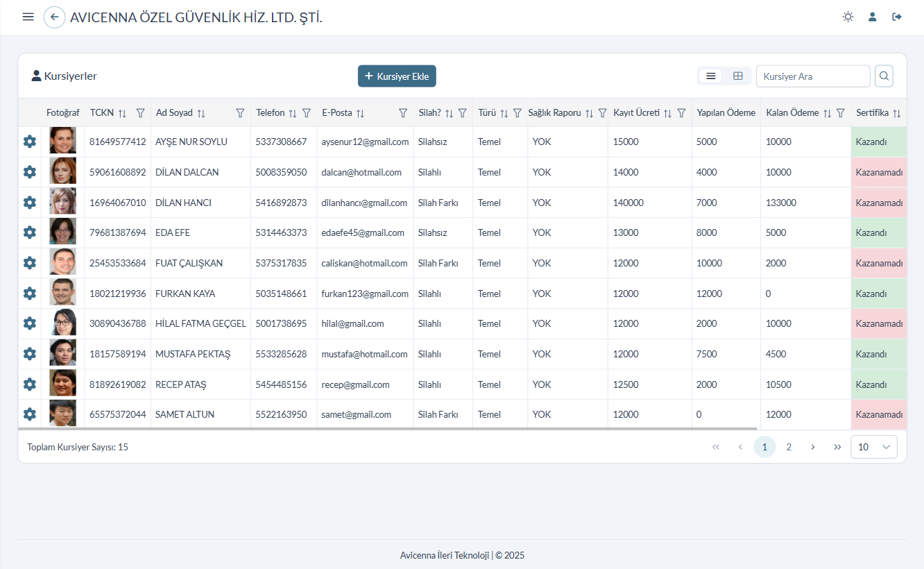Click the search magnifier button

pyautogui.click(x=884, y=76)
